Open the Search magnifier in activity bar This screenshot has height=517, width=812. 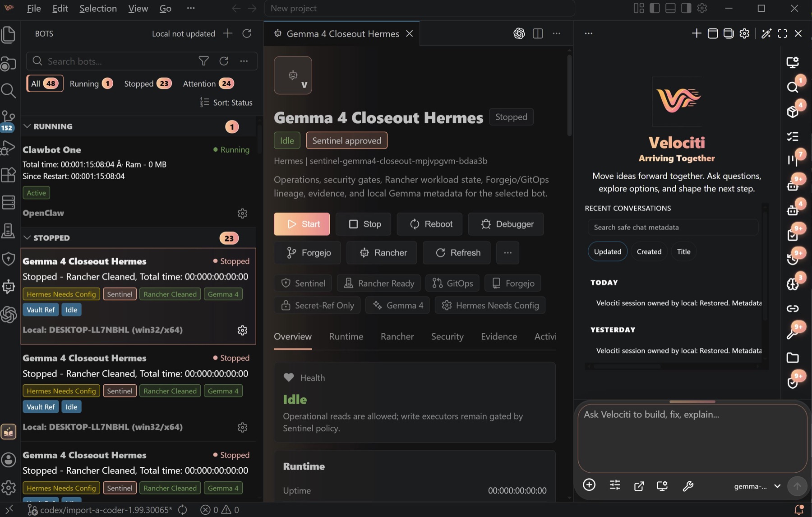point(9,91)
